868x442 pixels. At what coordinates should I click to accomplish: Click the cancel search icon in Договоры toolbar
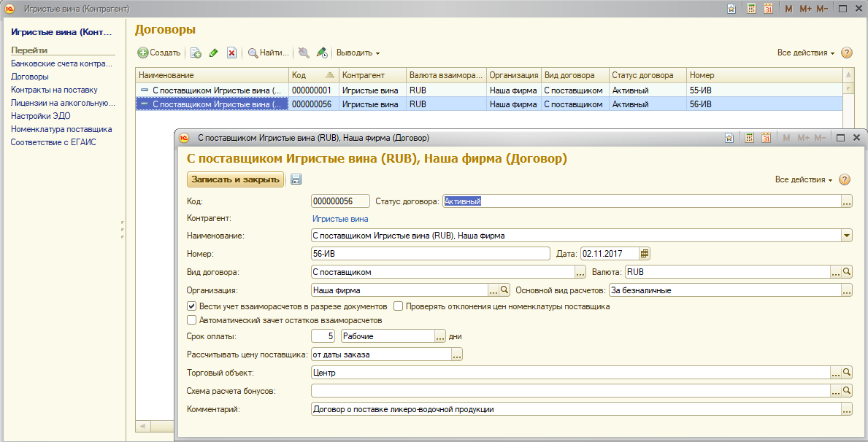304,53
